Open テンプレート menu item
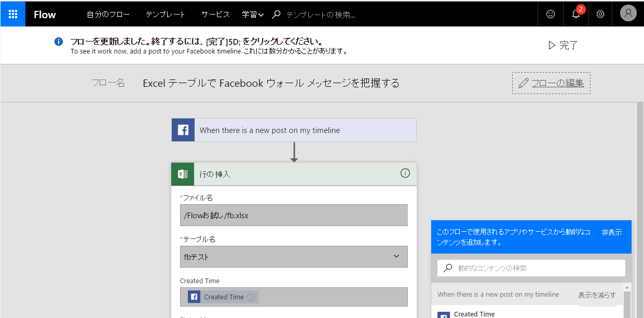 [x=166, y=15]
